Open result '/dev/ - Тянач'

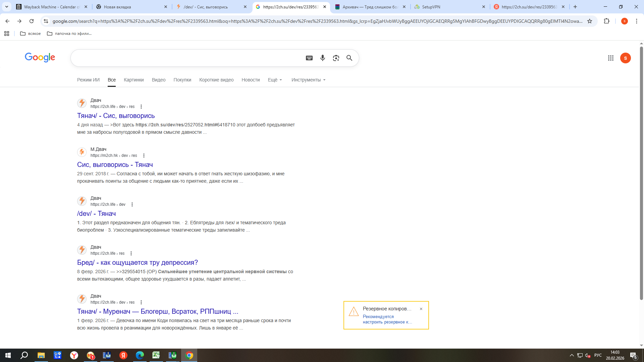coord(97,214)
